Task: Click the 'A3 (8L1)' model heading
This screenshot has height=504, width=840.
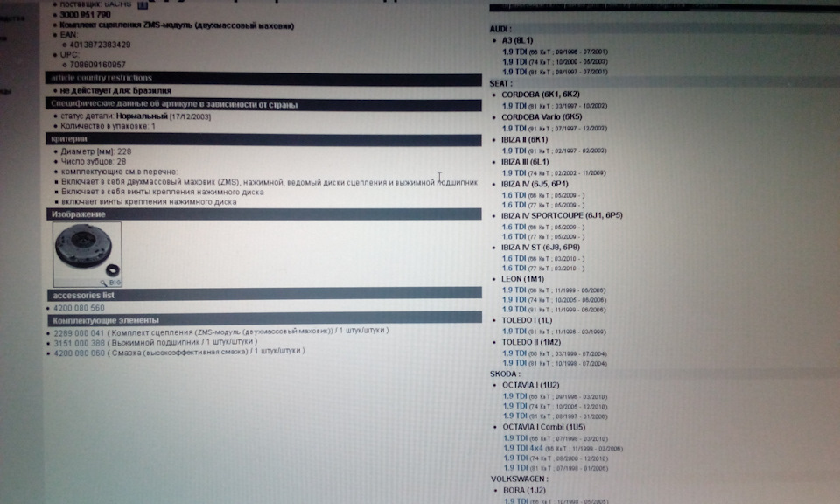Action: click(x=517, y=41)
